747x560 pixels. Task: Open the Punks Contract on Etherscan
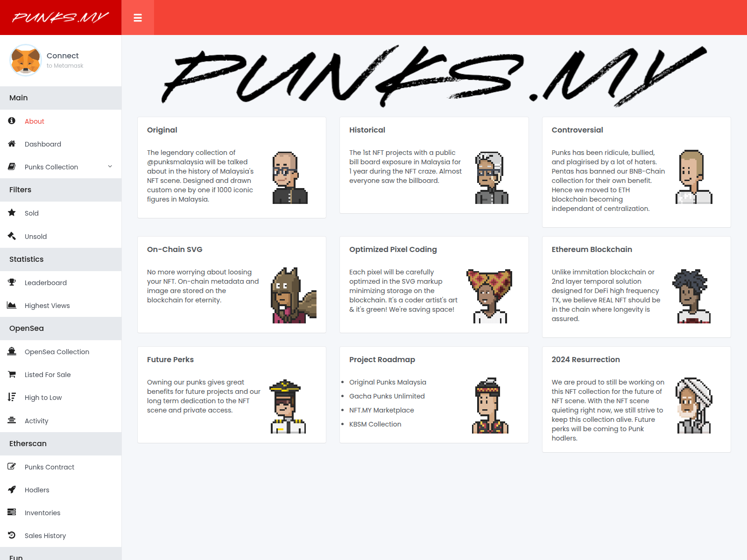[x=61, y=467]
